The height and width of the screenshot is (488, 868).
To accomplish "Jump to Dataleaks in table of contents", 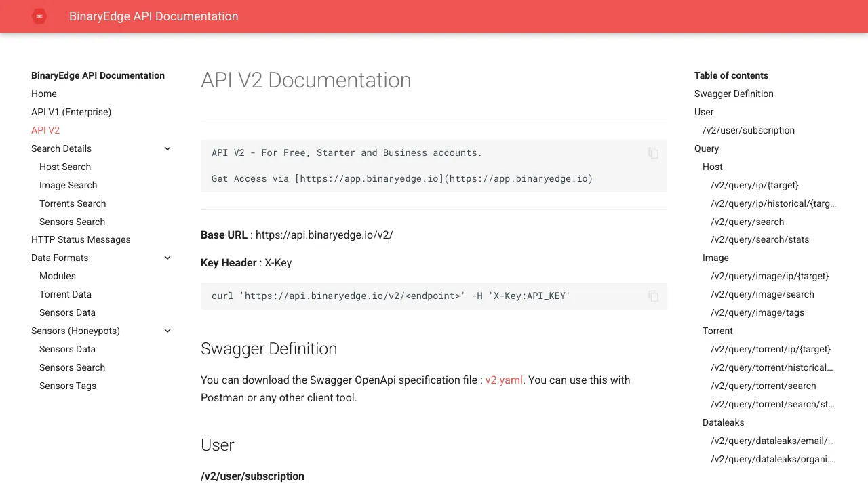I will (724, 422).
